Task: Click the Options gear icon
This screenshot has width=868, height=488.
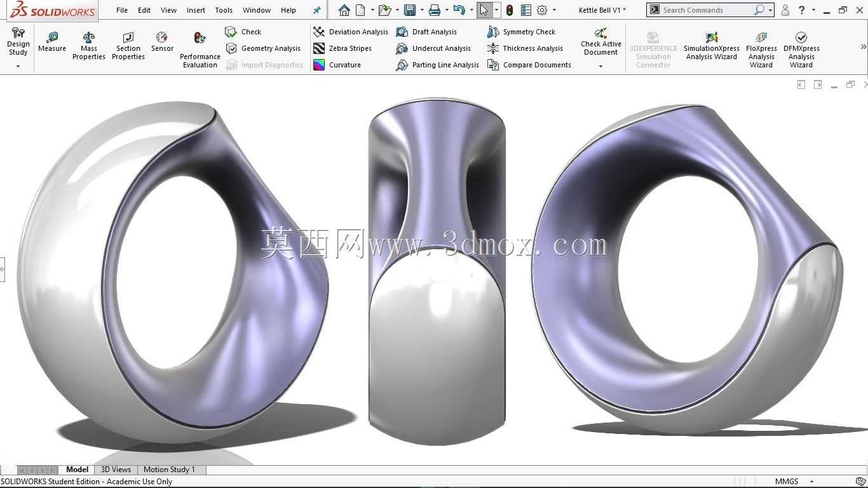Action: pyautogui.click(x=542, y=10)
